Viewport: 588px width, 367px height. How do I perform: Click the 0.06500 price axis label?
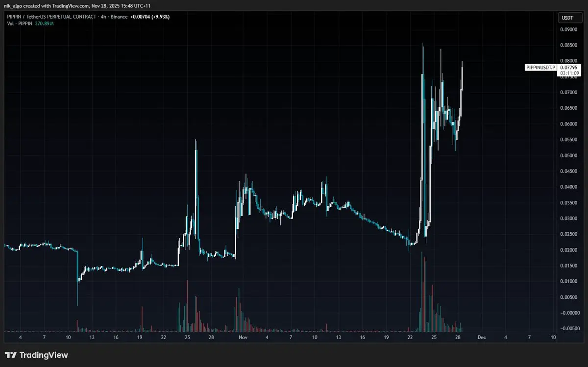pyautogui.click(x=569, y=108)
